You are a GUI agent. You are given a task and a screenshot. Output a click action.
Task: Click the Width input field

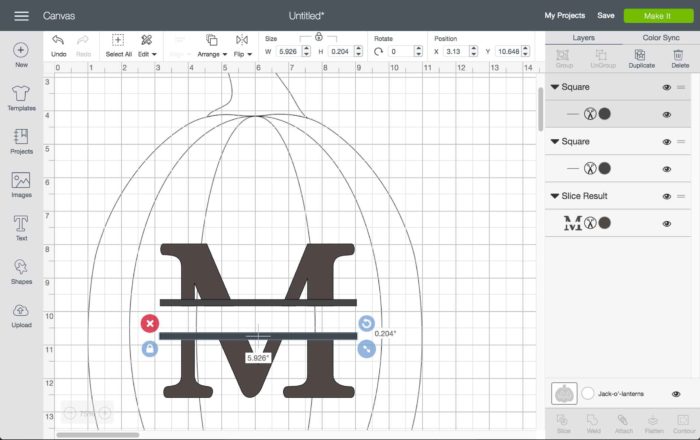[288, 51]
